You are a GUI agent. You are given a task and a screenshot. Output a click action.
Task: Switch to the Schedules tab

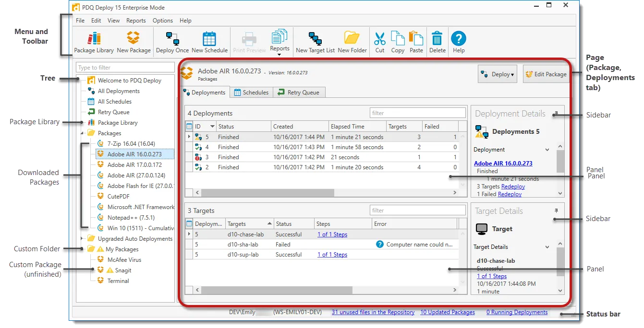[251, 92]
